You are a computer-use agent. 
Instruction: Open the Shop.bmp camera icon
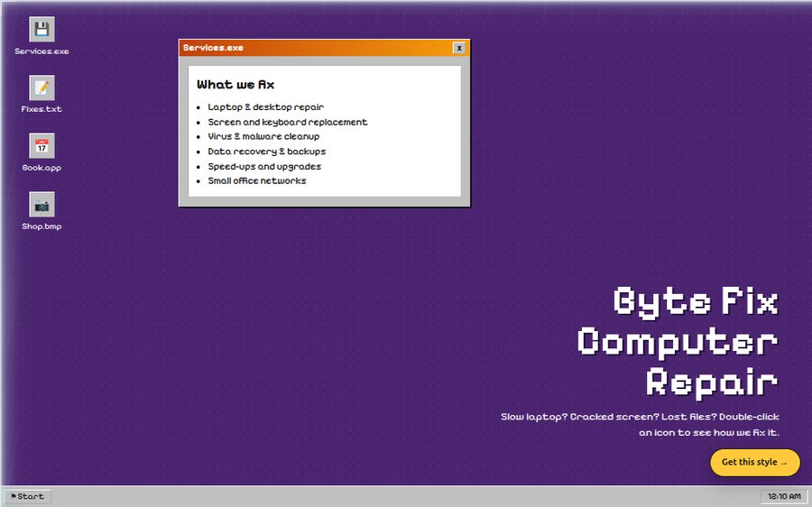tap(42, 205)
